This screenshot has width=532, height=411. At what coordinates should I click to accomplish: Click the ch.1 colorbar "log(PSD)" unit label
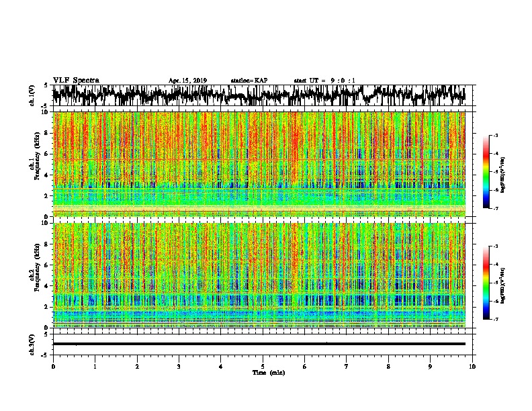[x=503, y=175]
